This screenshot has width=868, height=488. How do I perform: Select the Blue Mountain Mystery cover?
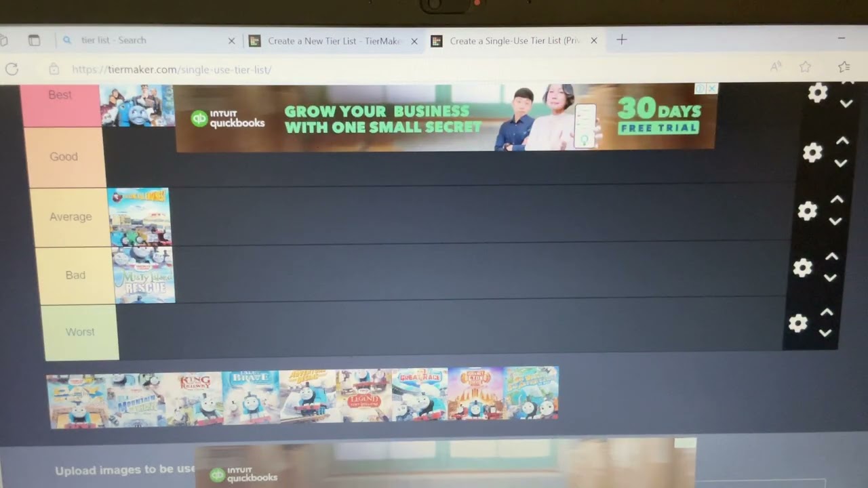click(x=136, y=400)
